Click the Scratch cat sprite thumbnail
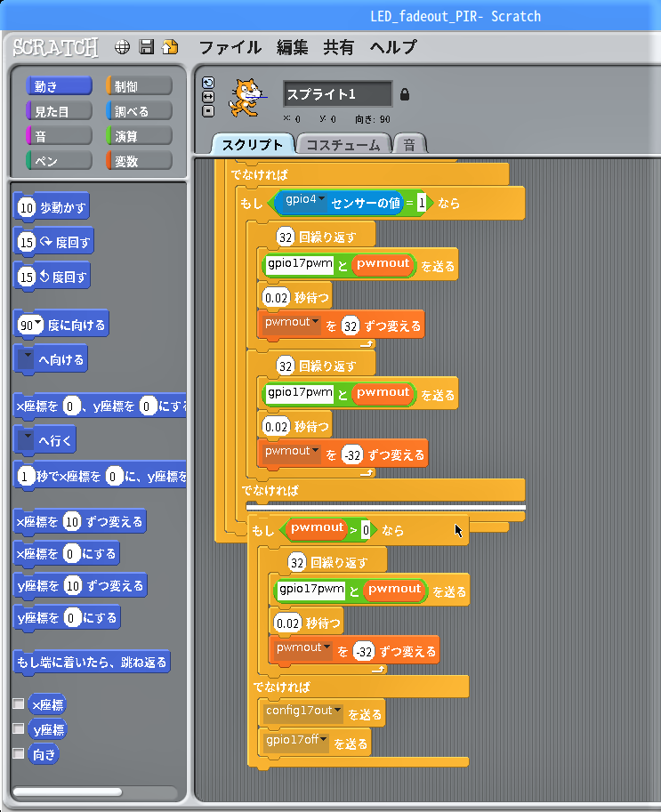 click(246, 96)
